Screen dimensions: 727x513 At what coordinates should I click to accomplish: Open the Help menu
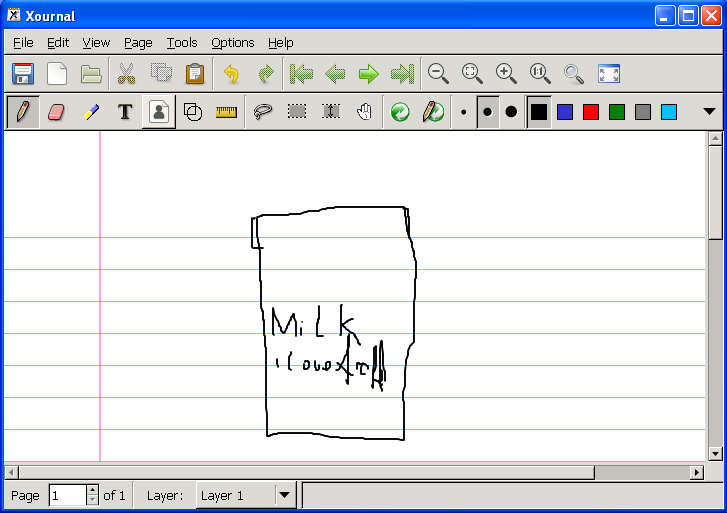click(x=281, y=43)
